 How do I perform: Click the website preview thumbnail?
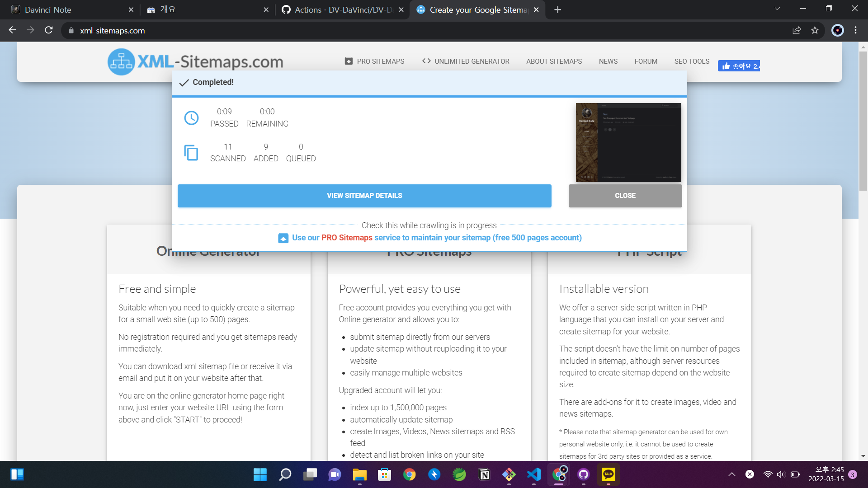pyautogui.click(x=628, y=142)
